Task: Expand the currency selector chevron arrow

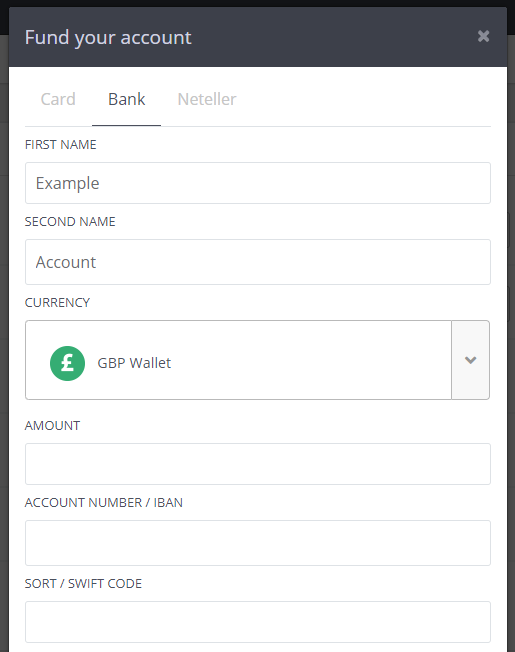Action: pyautogui.click(x=470, y=360)
